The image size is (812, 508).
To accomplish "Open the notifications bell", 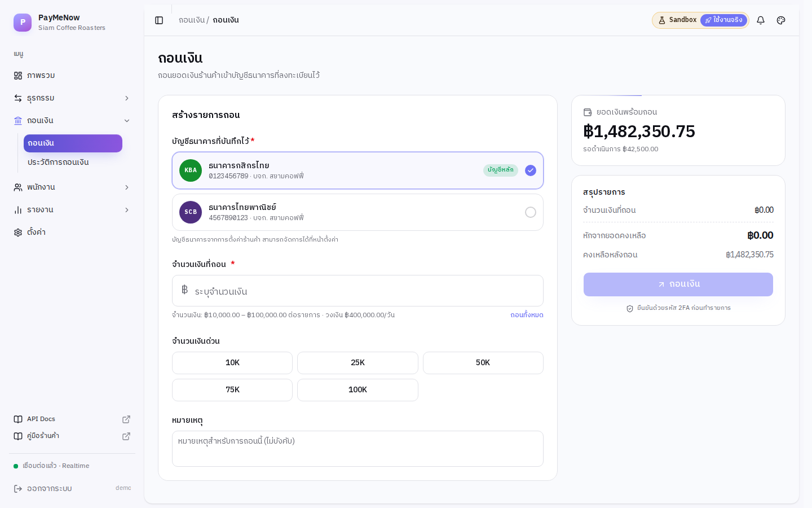I will (x=761, y=20).
